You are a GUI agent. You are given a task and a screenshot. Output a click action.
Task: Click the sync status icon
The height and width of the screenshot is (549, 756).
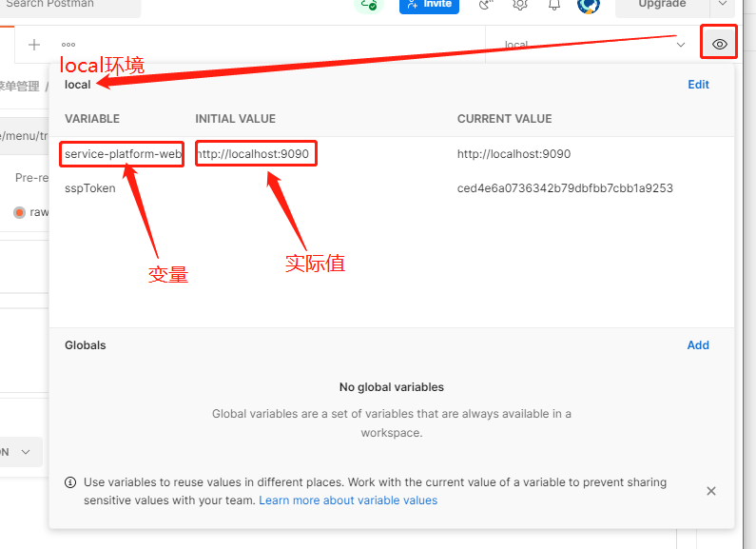point(369,5)
